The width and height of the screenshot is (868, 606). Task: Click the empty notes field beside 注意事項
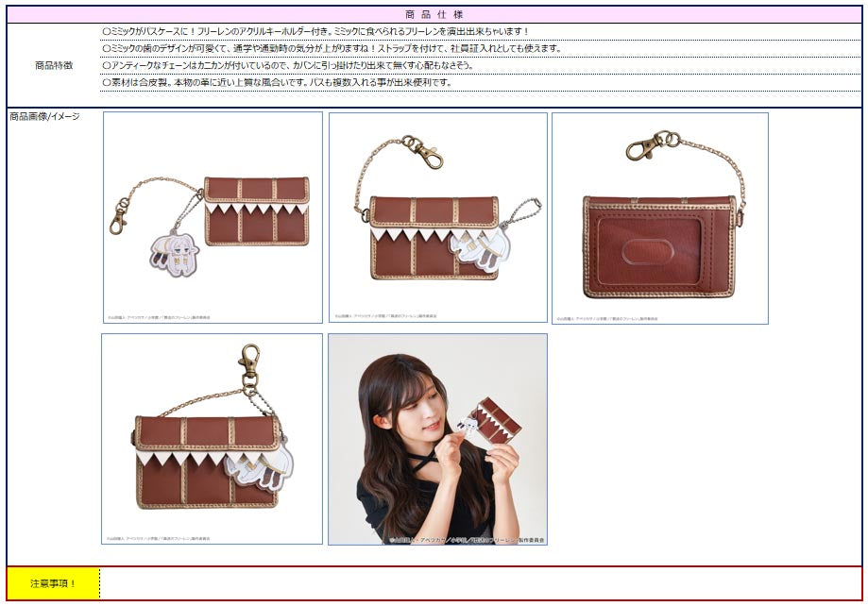click(481, 583)
